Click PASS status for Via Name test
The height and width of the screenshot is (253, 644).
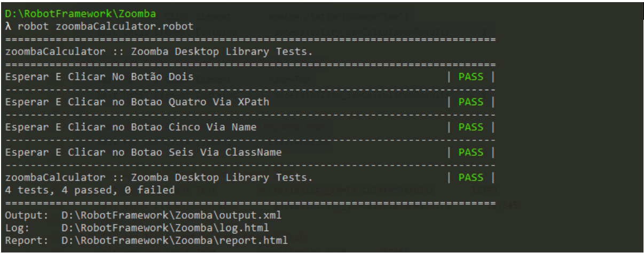pyautogui.click(x=470, y=127)
